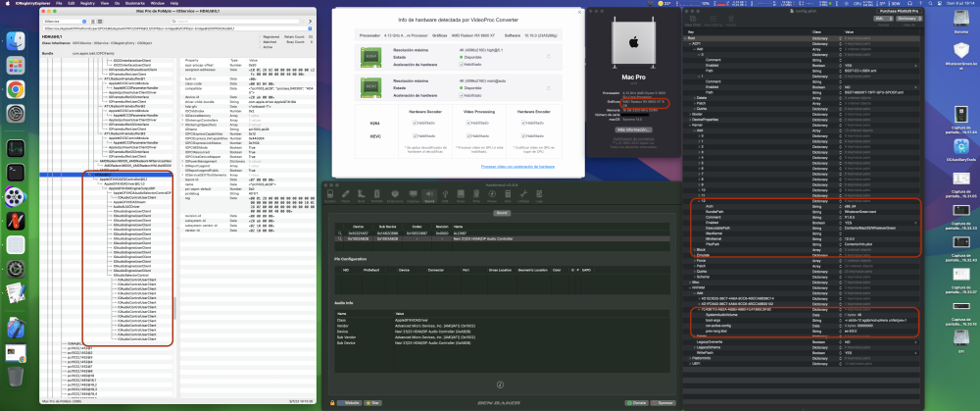Expand the Booter node in config.plist
The height and width of the screenshot is (411, 980).
pos(691,115)
